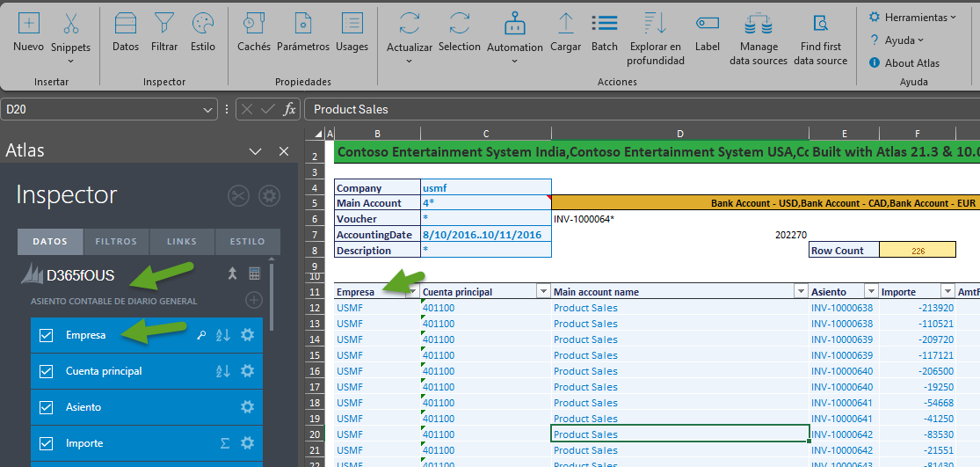Open the Parámetros properties icon

tap(302, 24)
